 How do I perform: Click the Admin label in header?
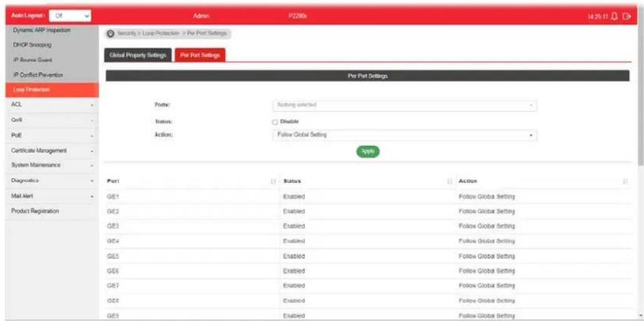[201, 16]
